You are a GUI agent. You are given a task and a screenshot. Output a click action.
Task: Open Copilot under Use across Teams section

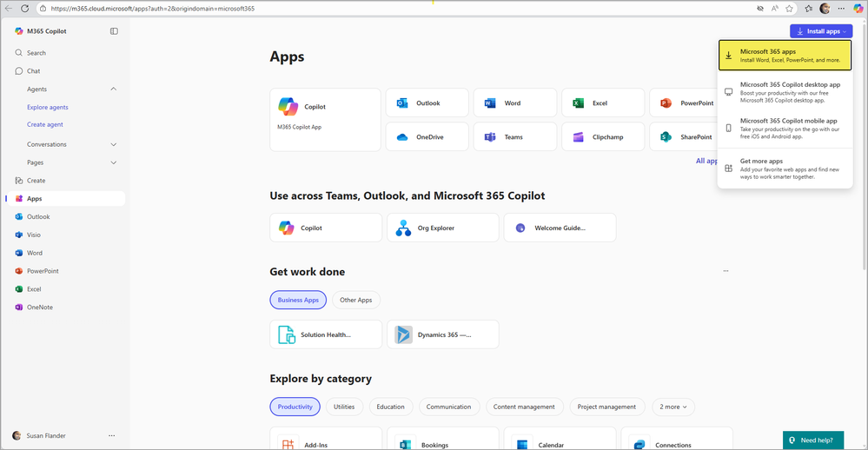tap(326, 228)
